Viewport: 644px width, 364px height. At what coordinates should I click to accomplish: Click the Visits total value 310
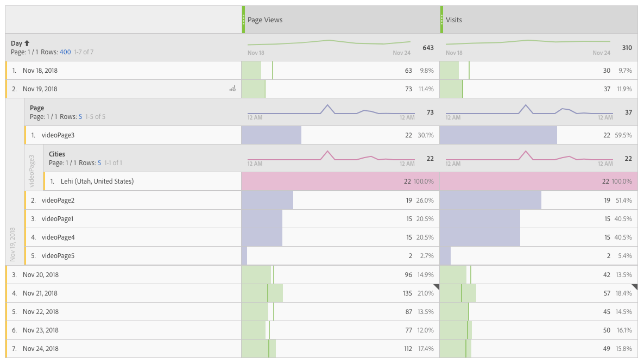[628, 47]
